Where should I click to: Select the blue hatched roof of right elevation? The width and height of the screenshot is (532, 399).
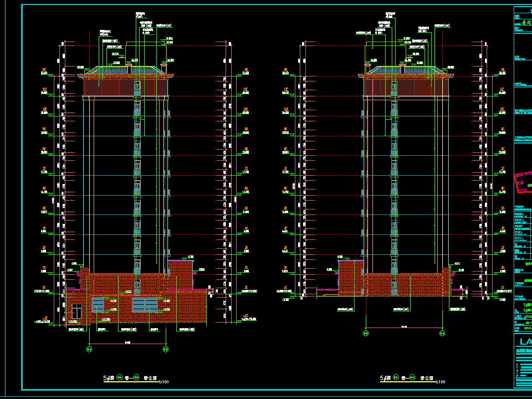click(406, 70)
